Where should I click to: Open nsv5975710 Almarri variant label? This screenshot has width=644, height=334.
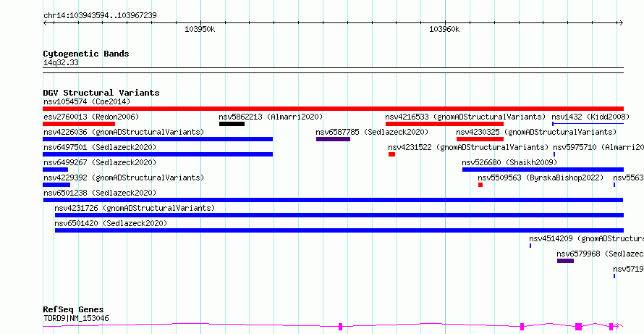[x=598, y=147]
